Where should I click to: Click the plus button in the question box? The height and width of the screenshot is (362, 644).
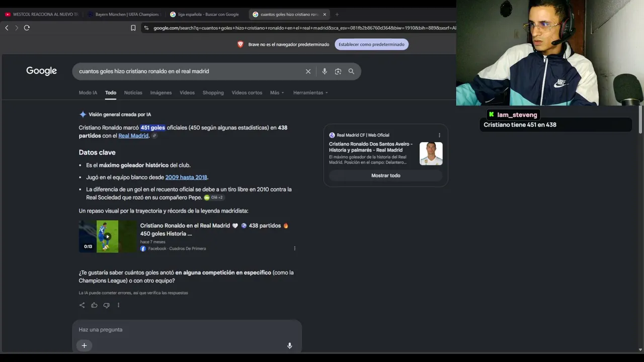[x=84, y=345]
